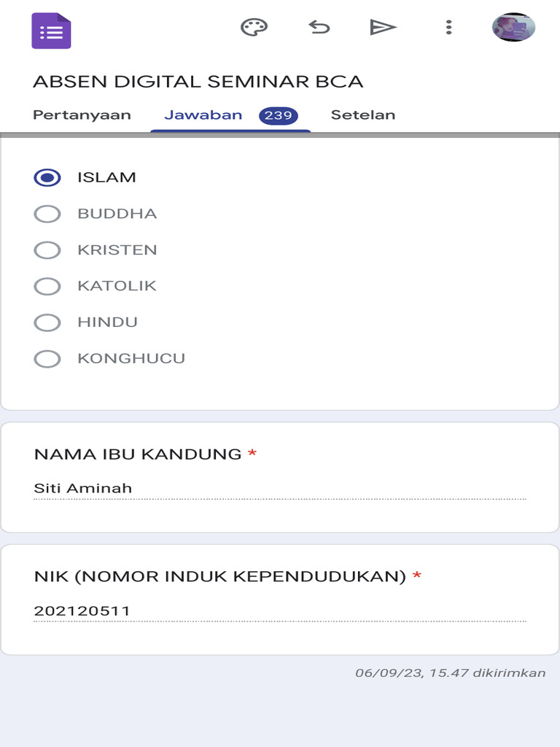Click the undo arrow icon
The image size is (560, 747).
click(319, 28)
